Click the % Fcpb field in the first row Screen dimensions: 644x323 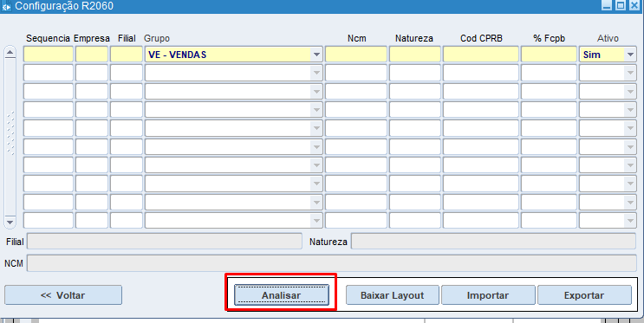(x=549, y=55)
